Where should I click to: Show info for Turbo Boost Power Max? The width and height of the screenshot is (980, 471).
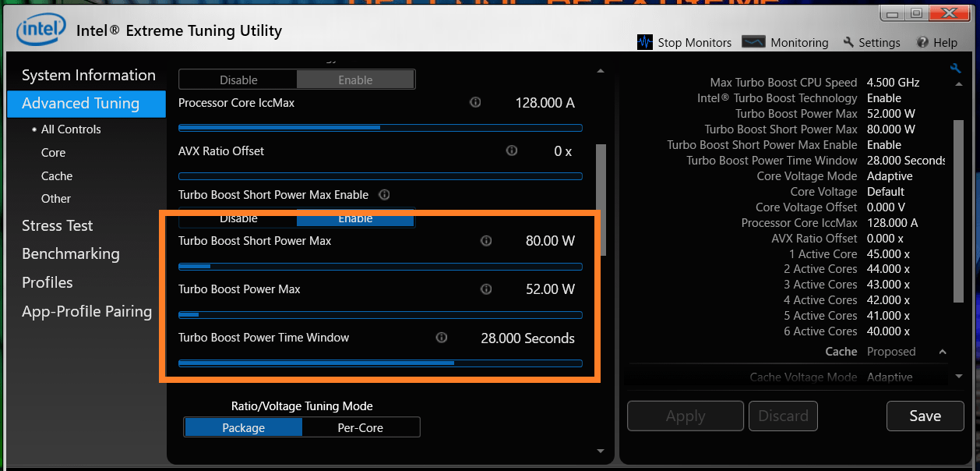coord(486,289)
